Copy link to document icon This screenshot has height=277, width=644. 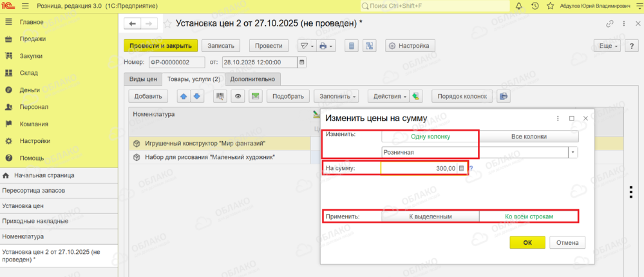pos(610,24)
